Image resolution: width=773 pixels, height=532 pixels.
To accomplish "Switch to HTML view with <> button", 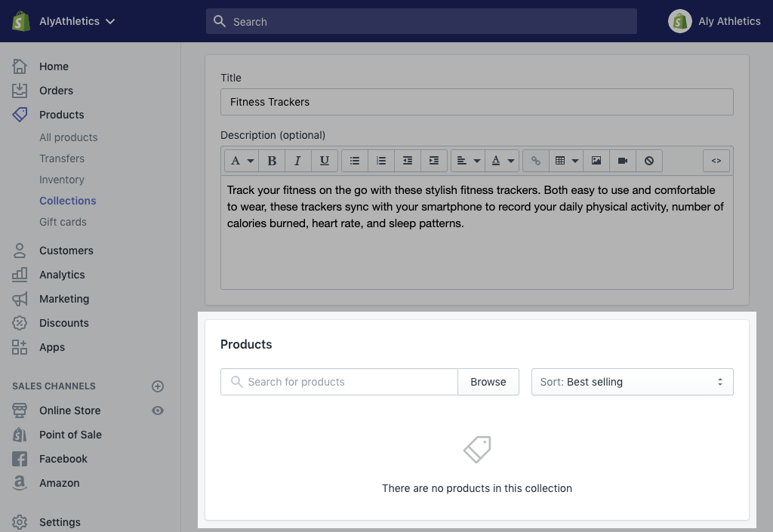I will pyautogui.click(x=716, y=161).
